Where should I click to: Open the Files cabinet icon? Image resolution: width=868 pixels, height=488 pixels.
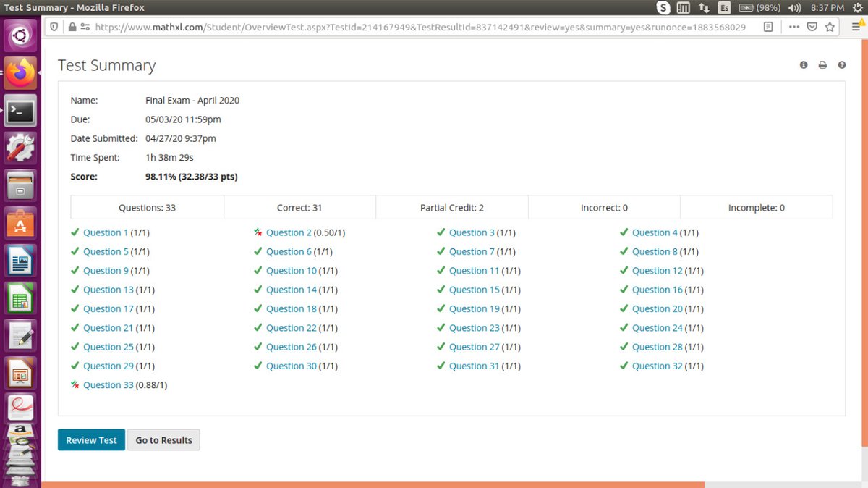tap(20, 186)
